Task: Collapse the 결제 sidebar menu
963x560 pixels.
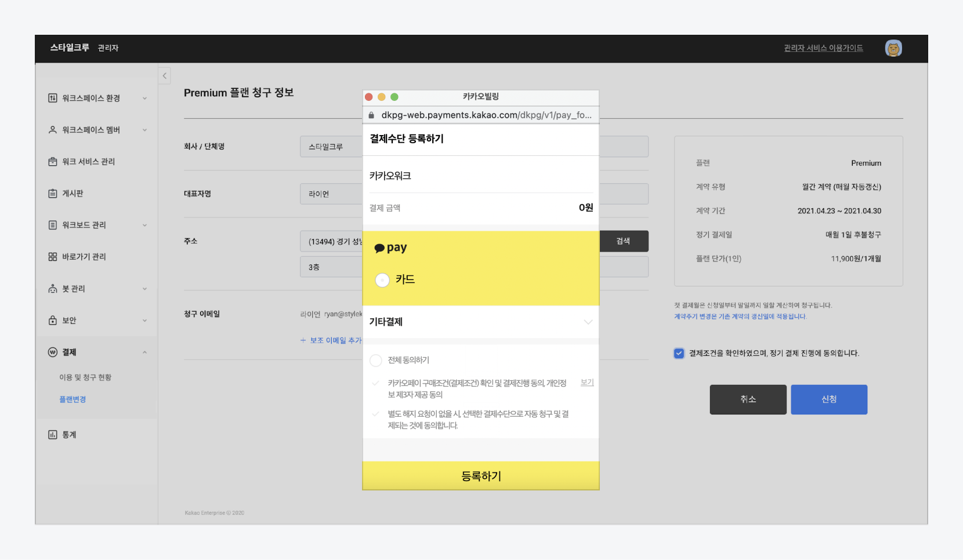Action: coord(144,352)
